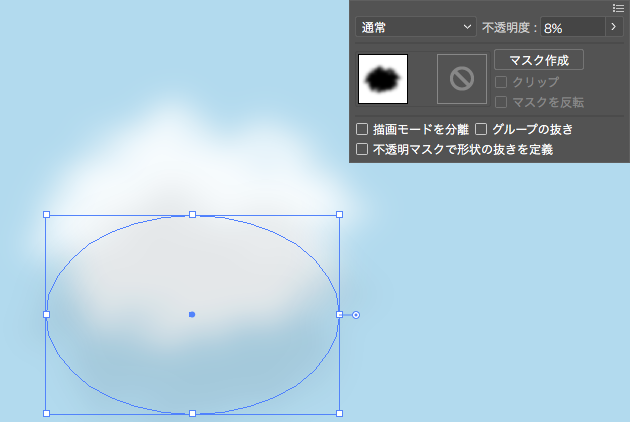Click the bottom-right bounding box handle
Image resolution: width=630 pixels, height=422 pixels.
tap(340, 413)
